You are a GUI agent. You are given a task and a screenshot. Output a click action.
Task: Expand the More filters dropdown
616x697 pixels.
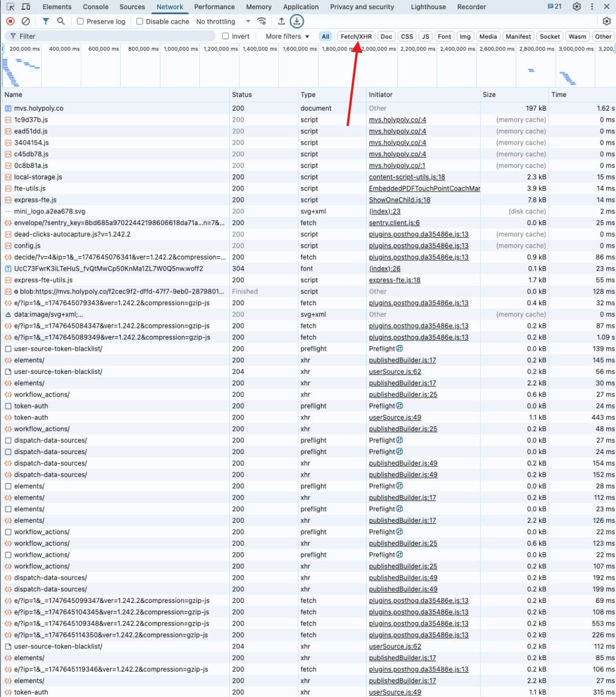point(288,36)
